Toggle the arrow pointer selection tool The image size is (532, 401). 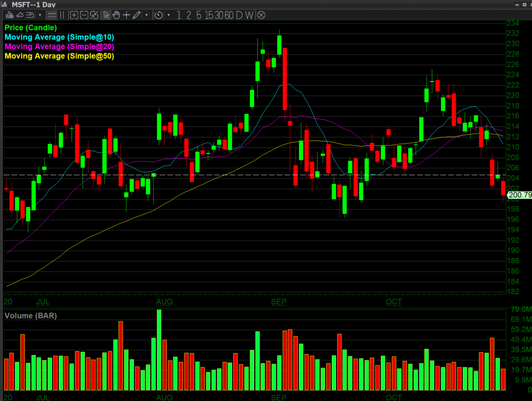(x=106, y=15)
